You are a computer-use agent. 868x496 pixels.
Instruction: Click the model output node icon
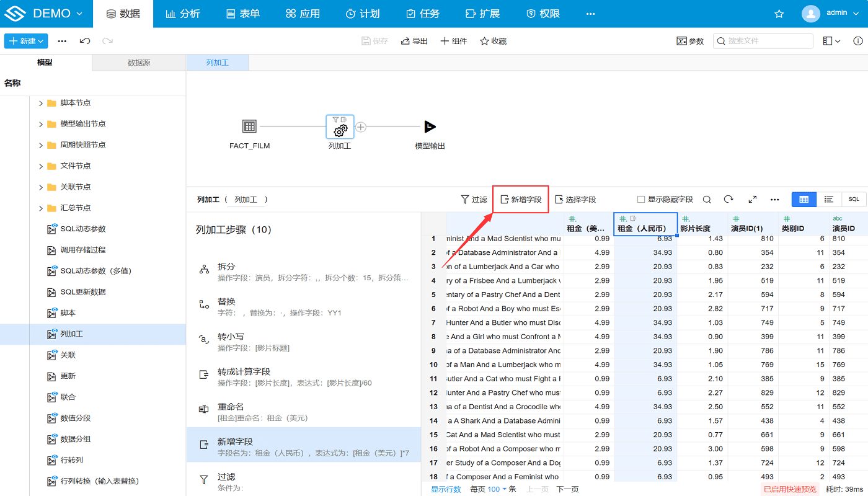(430, 126)
